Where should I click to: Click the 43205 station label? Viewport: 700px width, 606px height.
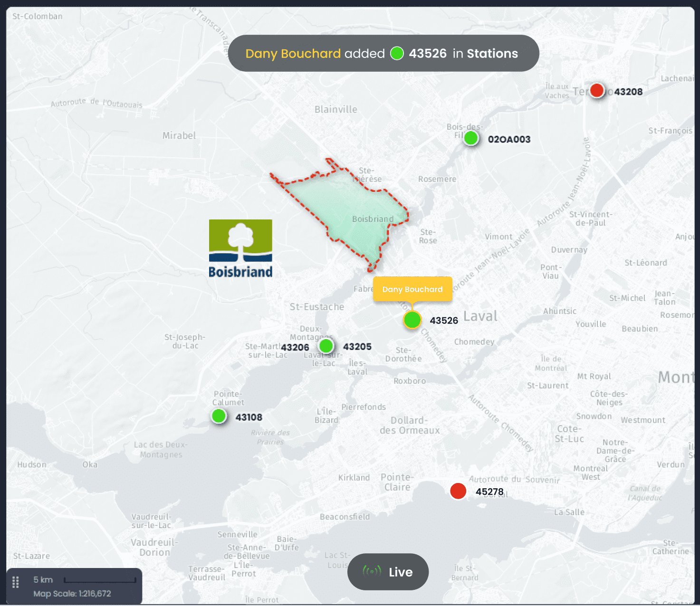pyautogui.click(x=357, y=347)
